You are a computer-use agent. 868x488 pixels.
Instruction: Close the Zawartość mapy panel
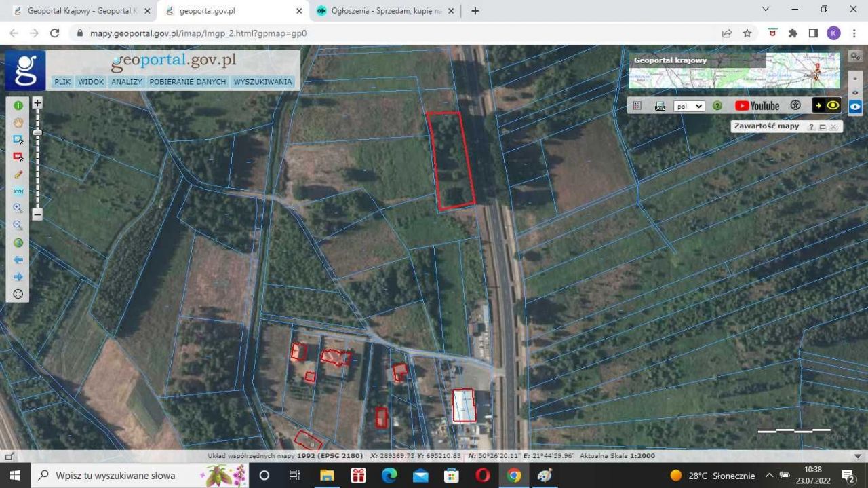(x=833, y=127)
